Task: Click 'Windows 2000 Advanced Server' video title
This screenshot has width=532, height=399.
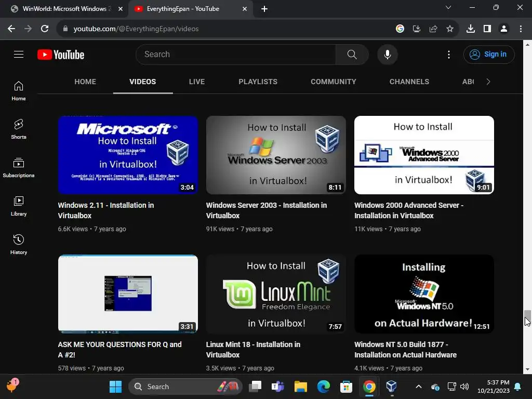Action: pyautogui.click(x=409, y=210)
